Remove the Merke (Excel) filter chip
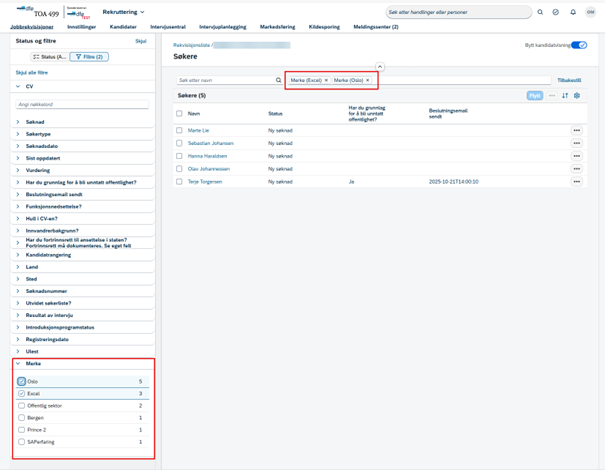Screen dimensions: 605x470 (326, 80)
